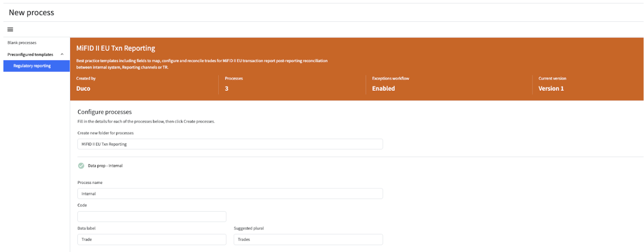Click the Configure processes heading
The width and height of the screenshot is (644, 252).
(105, 112)
